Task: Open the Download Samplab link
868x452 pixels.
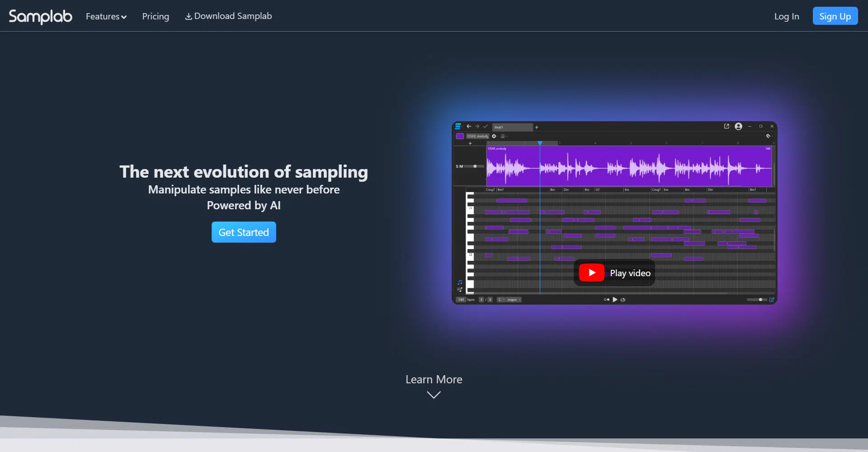Action: point(228,16)
